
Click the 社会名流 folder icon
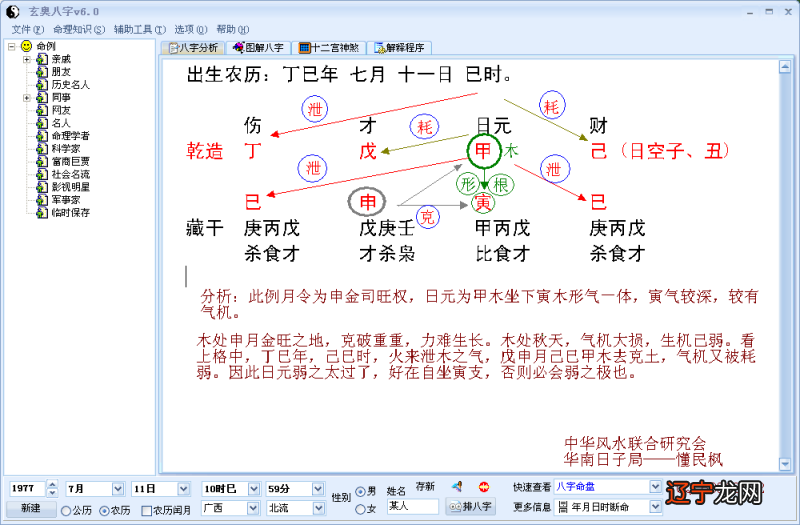click(x=42, y=174)
